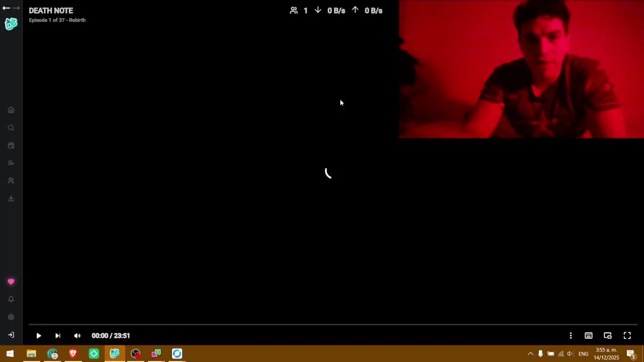Open the airing schedule calendar icon
644x362 pixels.
(11, 145)
